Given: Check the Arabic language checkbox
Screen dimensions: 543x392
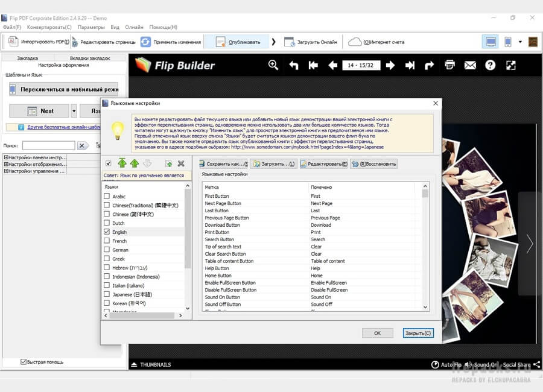Looking at the screenshot, I should (x=107, y=196).
